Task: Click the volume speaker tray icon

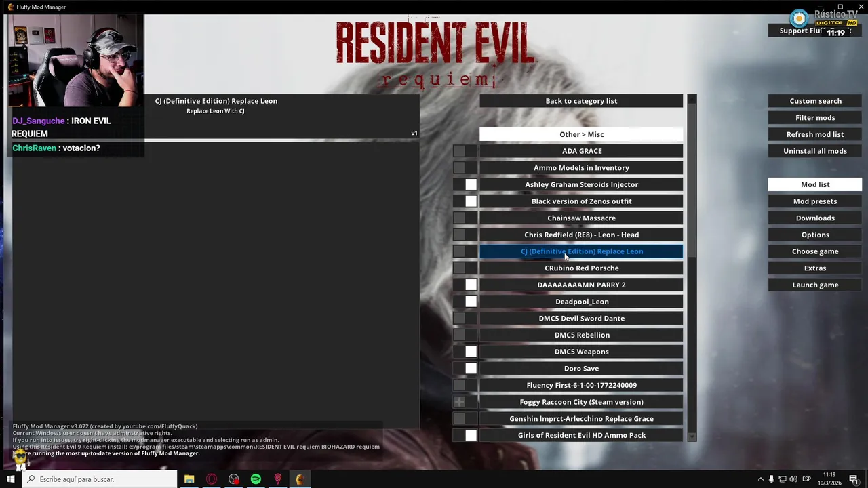Action: [793, 479]
